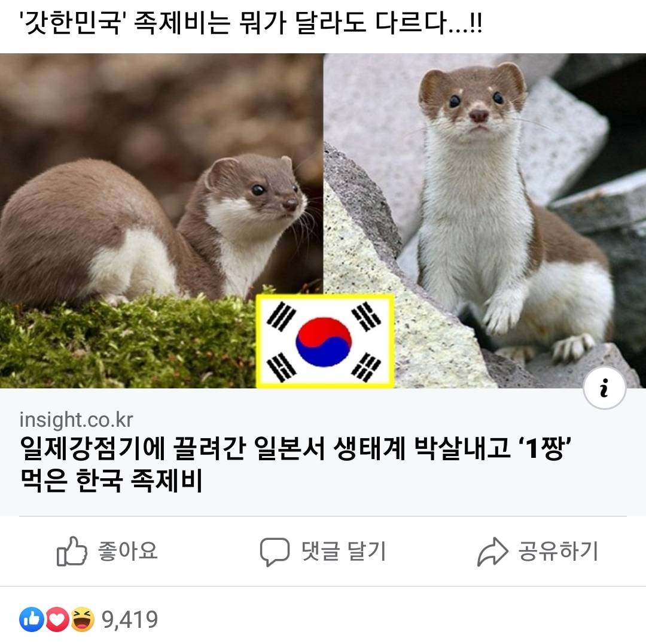Image resolution: width=646 pixels, height=644 pixels.
Task: Open the link info 'i' icon
Action: (604, 388)
